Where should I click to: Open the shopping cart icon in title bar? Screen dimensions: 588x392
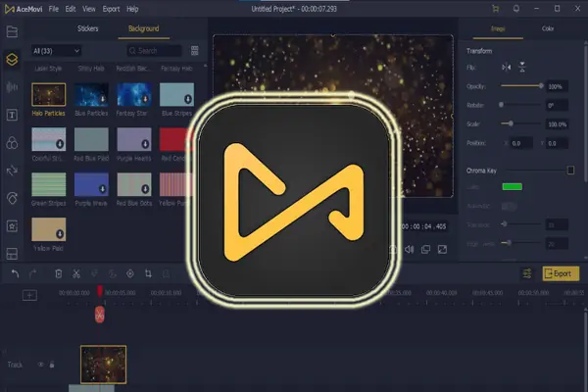[495, 9]
